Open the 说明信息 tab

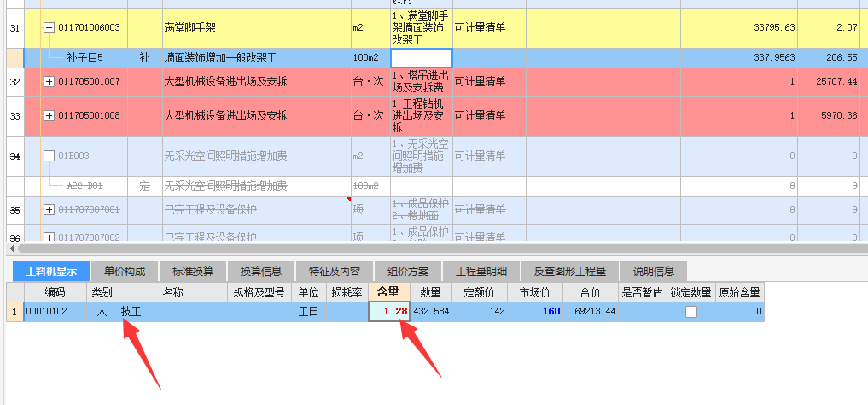click(654, 272)
